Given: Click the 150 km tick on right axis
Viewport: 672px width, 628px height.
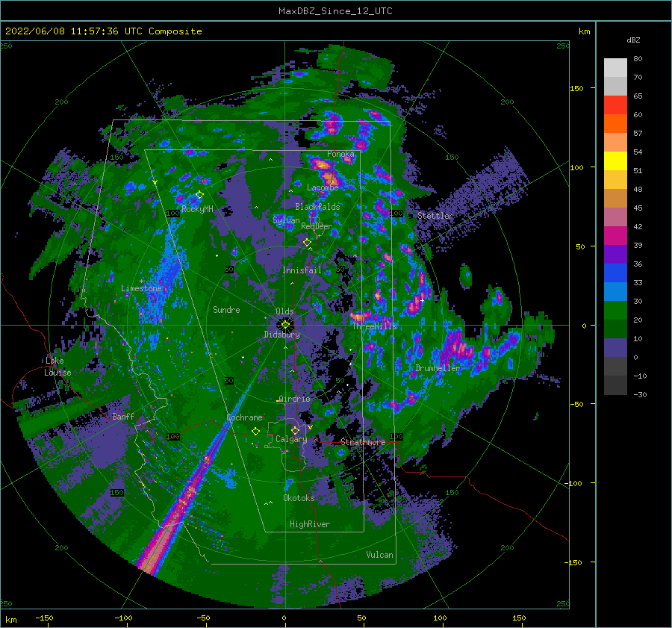Looking at the screenshot, I should pos(576,88).
